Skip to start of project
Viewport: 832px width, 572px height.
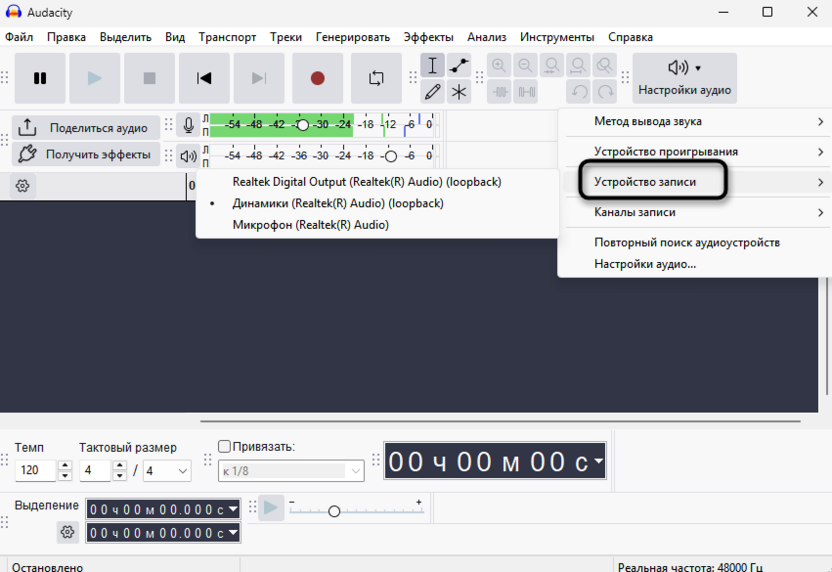tap(204, 78)
